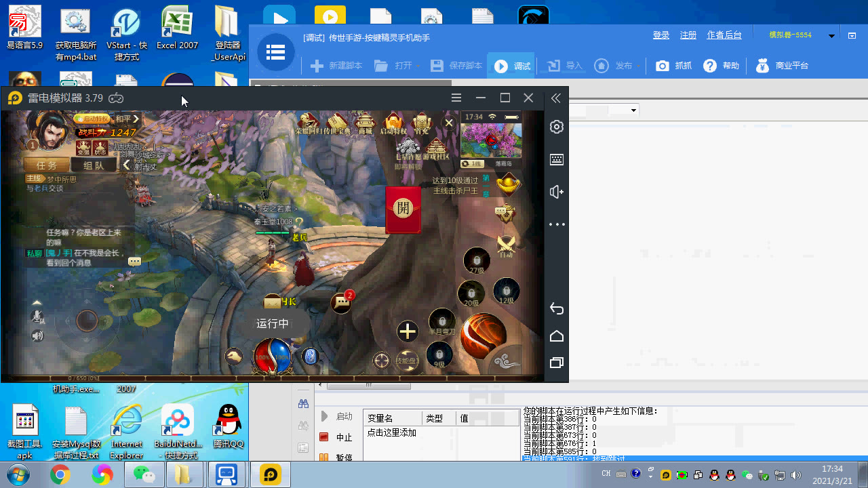Click the 作者后台 author backend link

coord(724,35)
